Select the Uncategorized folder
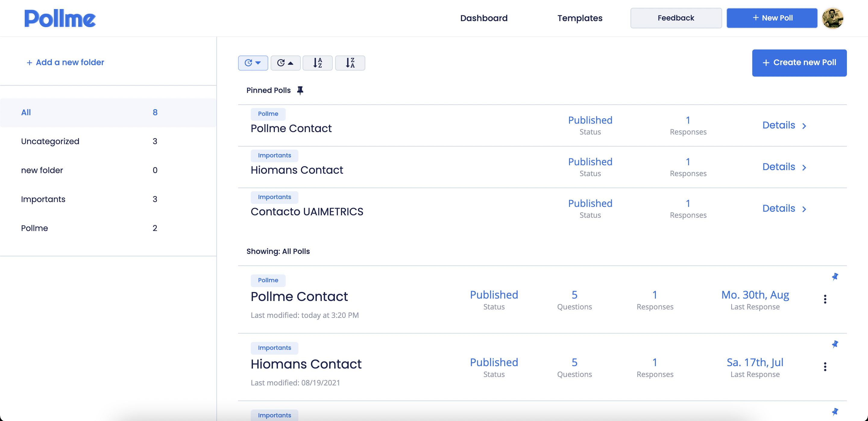Image resolution: width=868 pixels, height=421 pixels. pos(89,141)
